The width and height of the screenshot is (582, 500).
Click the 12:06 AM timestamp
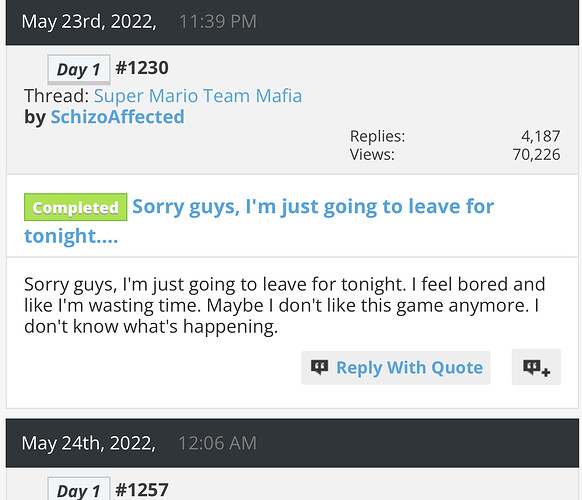pyautogui.click(x=218, y=443)
